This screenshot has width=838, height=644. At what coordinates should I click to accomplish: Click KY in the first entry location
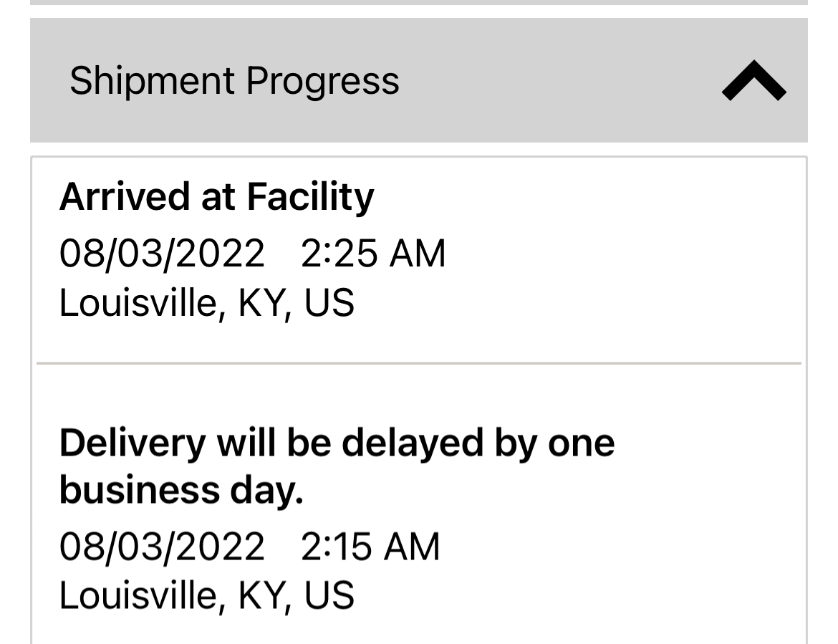(x=262, y=303)
